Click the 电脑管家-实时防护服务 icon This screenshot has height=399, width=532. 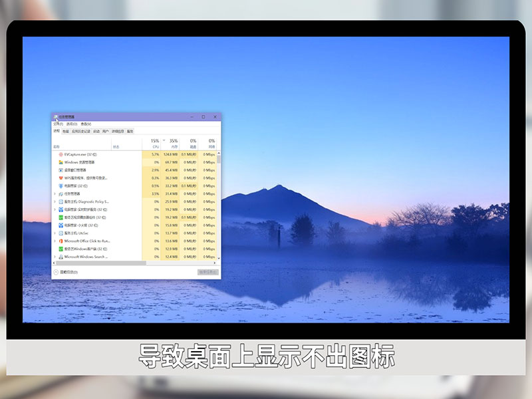pos(61,209)
